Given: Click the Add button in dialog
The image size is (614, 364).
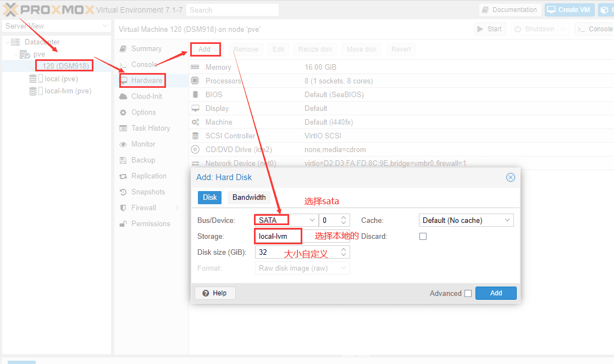Looking at the screenshot, I should (x=496, y=293).
